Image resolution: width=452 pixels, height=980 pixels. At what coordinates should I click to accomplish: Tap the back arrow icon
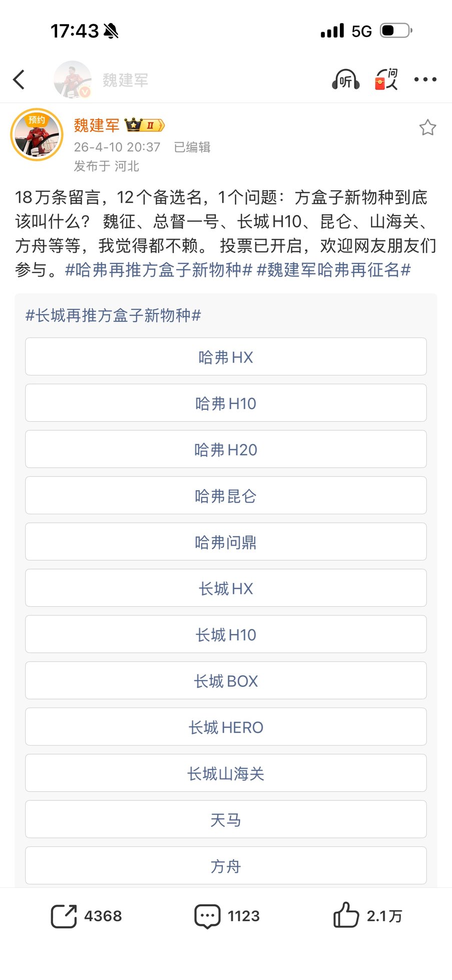[19, 80]
